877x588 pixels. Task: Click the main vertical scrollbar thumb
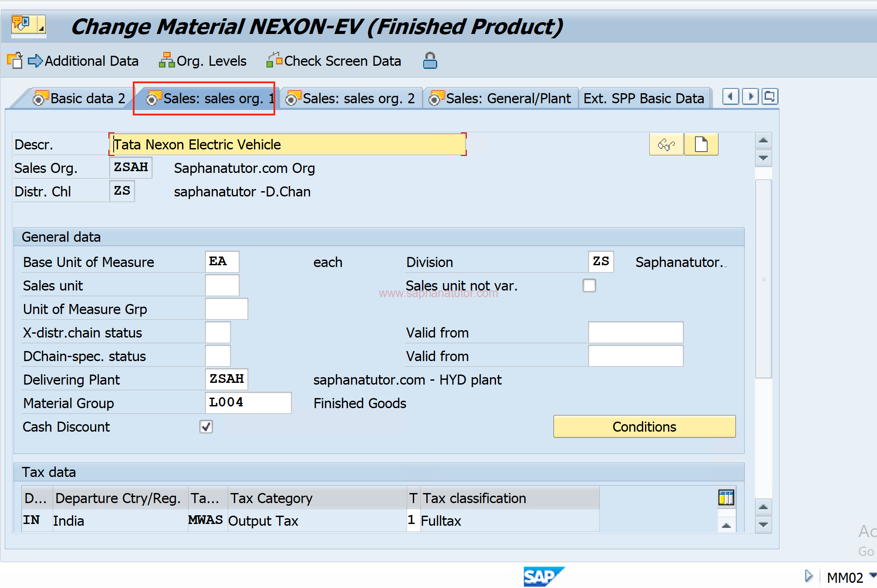click(x=763, y=279)
